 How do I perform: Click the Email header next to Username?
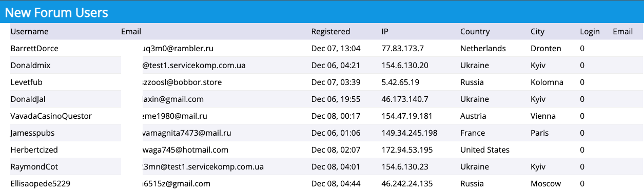pos(131,32)
